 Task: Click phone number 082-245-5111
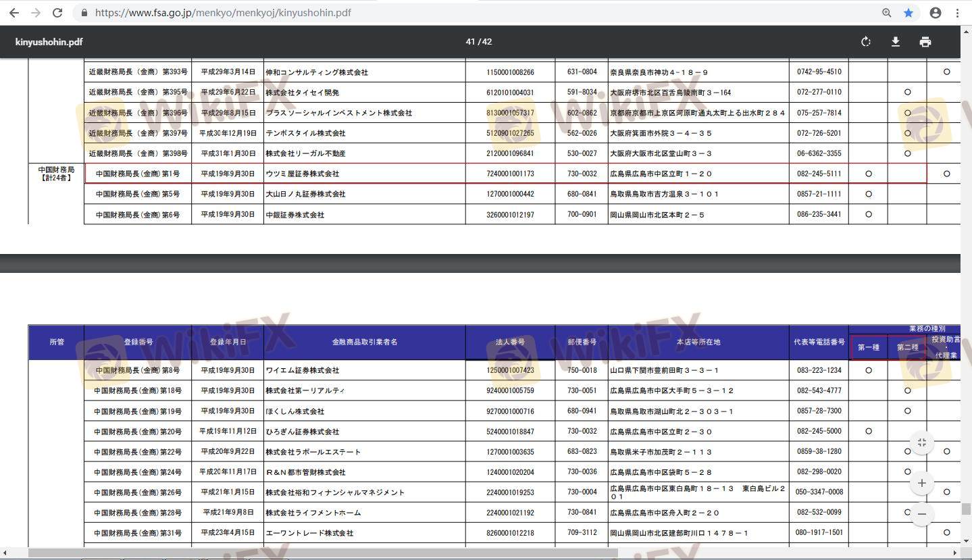[x=819, y=174]
